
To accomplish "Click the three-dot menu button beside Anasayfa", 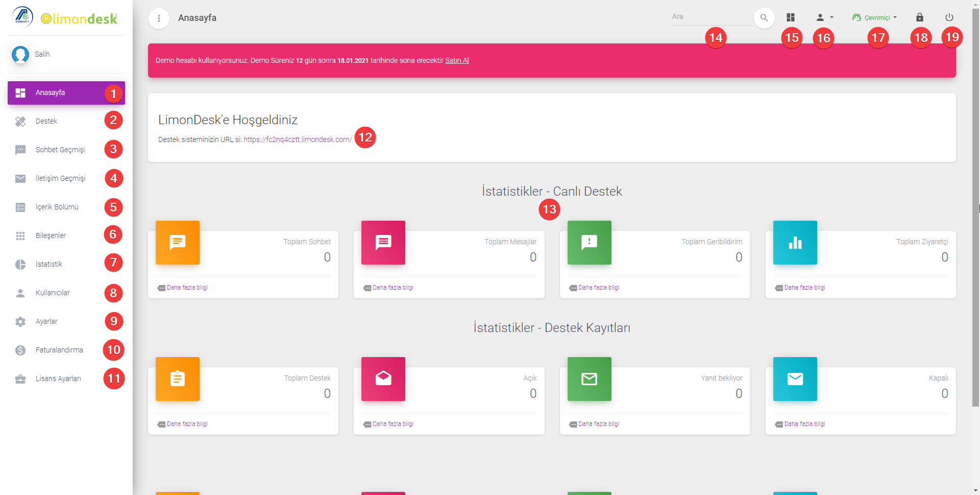I will [159, 18].
